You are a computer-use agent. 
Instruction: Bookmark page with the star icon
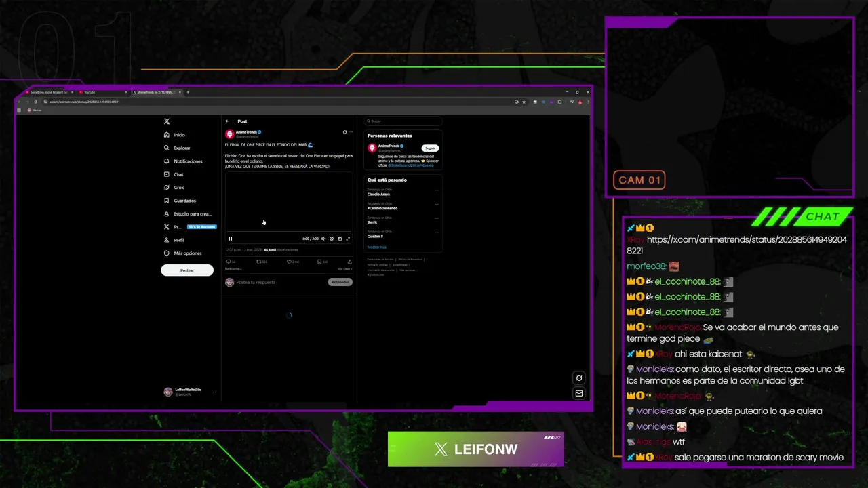click(x=524, y=102)
